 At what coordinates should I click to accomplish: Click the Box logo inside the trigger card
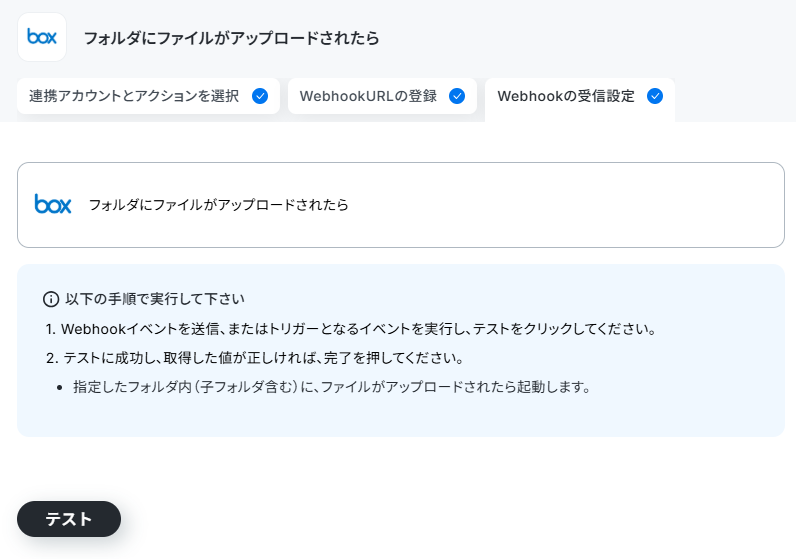[x=53, y=204]
